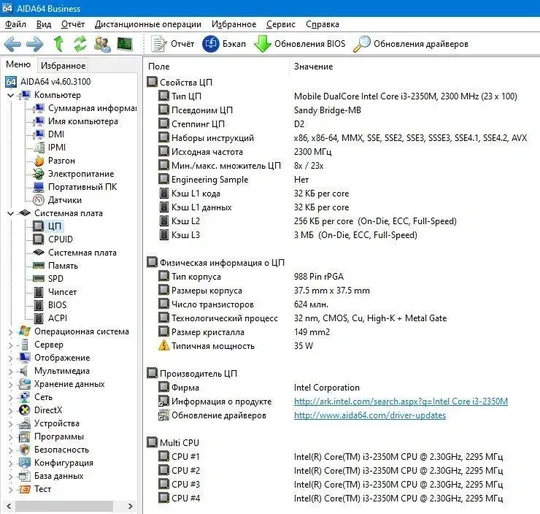Click the Безопасность shield icon
The height and width of the screenshot is (514, 540).
[25, 450]
